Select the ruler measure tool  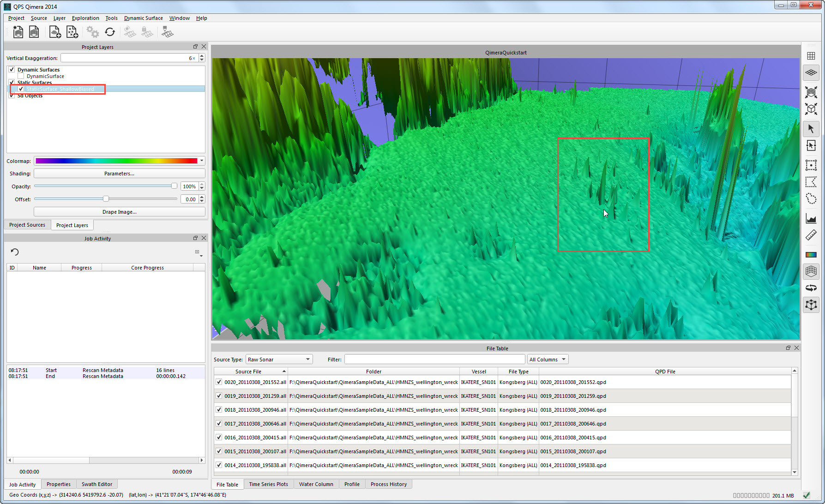click(811, 235)
